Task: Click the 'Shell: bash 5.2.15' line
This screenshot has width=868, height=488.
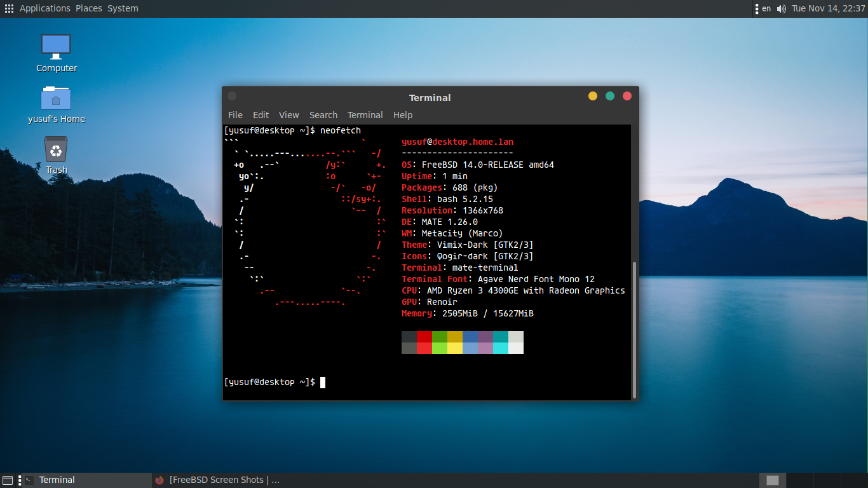Action: point(447,199)
